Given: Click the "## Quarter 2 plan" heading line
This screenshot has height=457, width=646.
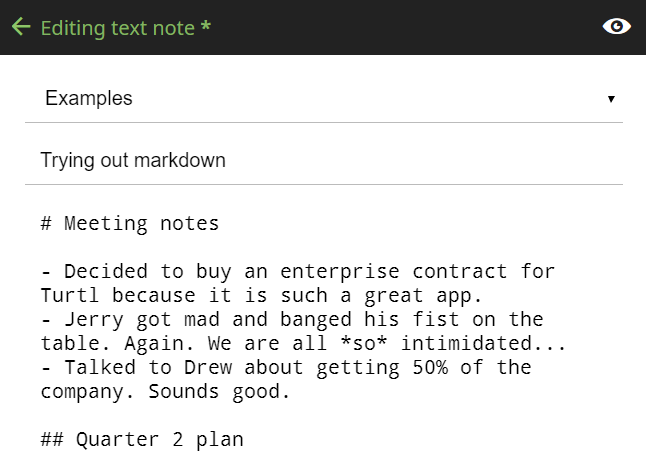Looking at the screenshot, I should (x=142, y=440).
